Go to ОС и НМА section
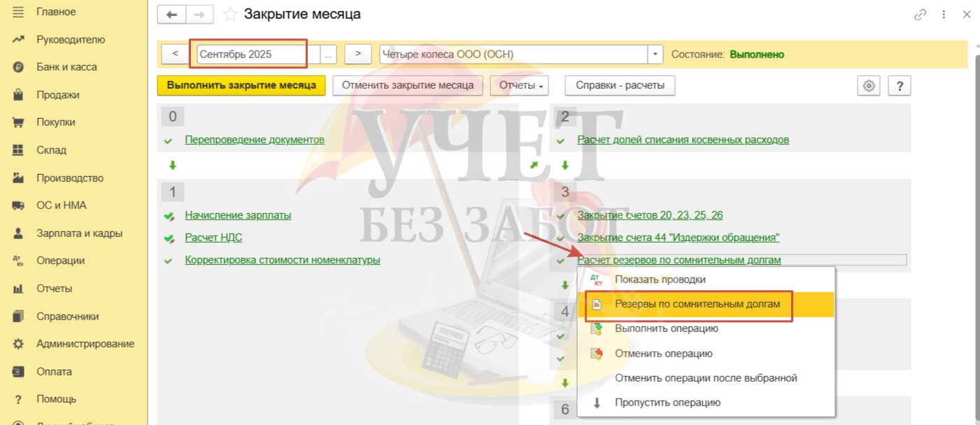The width and height of the screenshot is (980, 425). tap(62, 206)
